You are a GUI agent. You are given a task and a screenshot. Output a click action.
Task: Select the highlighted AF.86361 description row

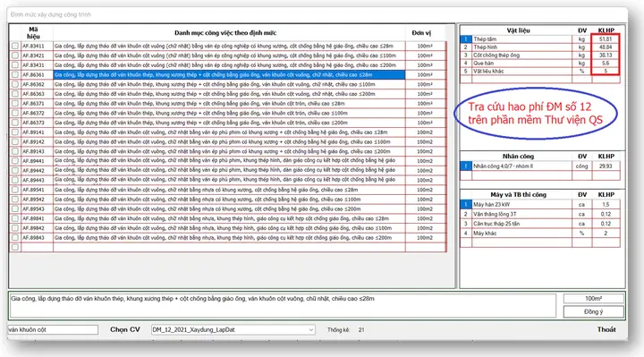pos(229,75)
